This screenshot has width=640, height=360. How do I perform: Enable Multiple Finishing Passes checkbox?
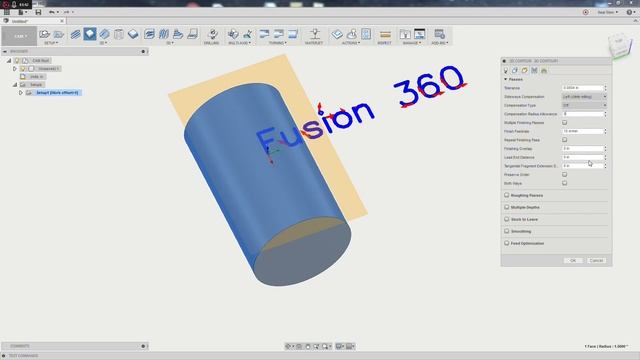[564, 122]
